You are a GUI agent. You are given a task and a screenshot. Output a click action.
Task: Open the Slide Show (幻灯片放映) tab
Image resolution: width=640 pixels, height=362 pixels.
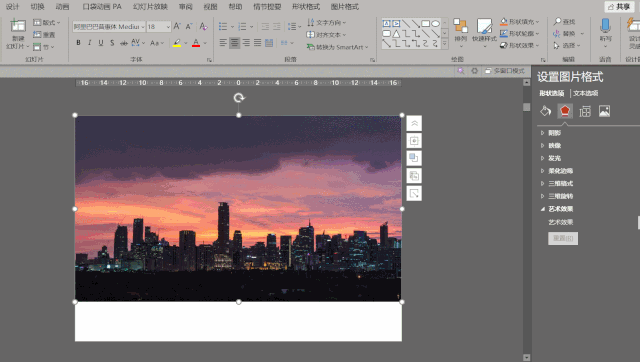[x=150, y=7]
